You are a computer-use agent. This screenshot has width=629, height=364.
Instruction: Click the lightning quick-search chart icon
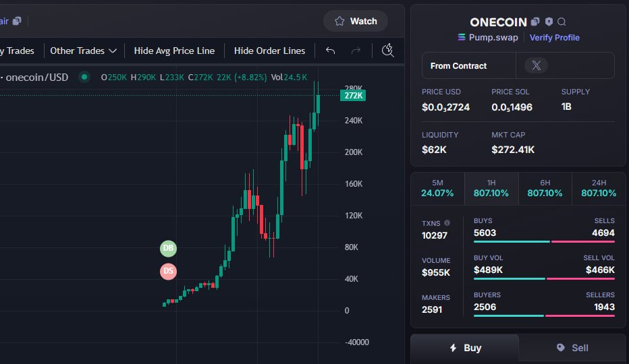click(x=387, y=50)
